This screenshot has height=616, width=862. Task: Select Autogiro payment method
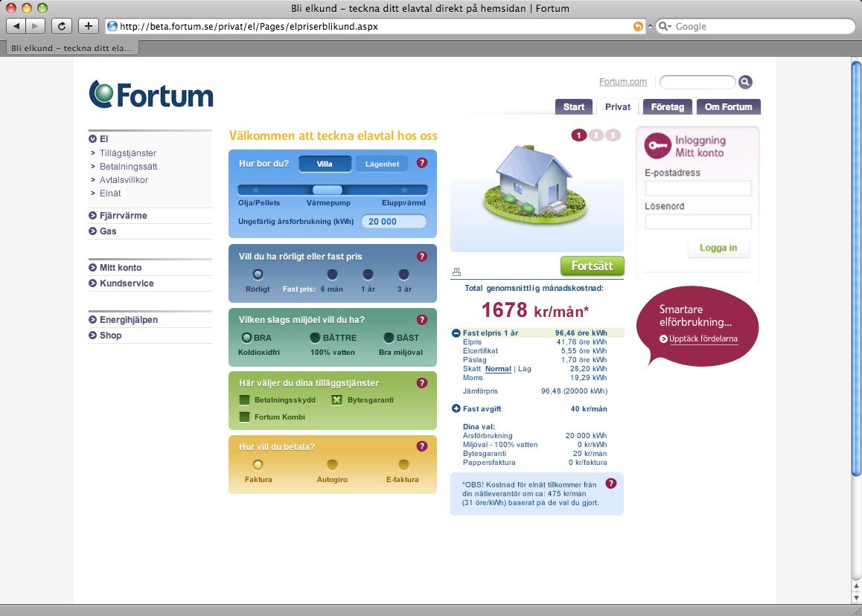tap(332, 465)
